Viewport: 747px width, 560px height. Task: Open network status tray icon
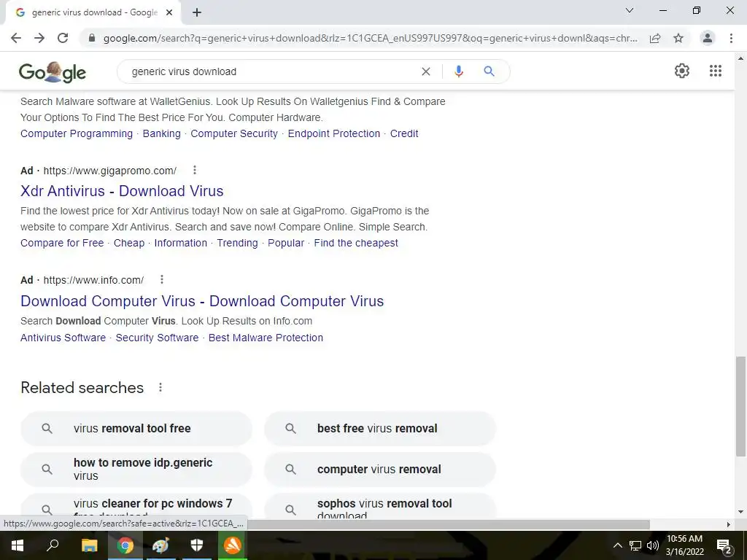635,545
